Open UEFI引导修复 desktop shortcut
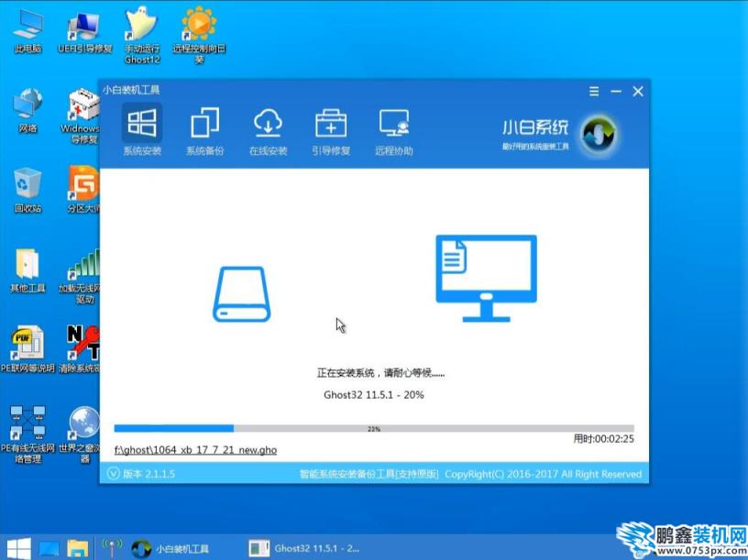748x560 pixels. pos(85,30)
